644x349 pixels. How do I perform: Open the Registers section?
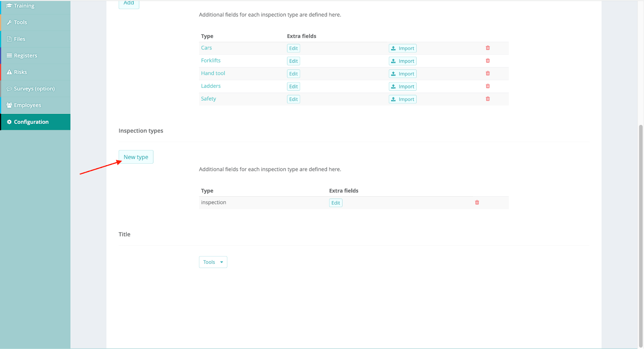click(x=35, y=55)
